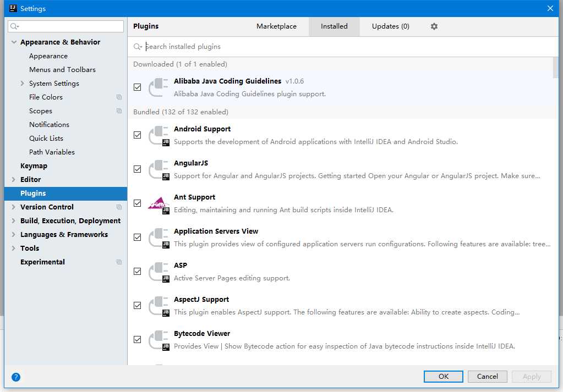Click the Android Support plugin icon
This screenshot has height=392, width=563.
click(158, 135)
